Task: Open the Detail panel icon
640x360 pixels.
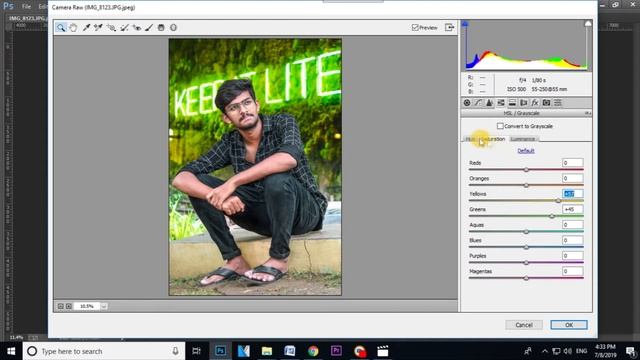Action: tap(489, 103)
